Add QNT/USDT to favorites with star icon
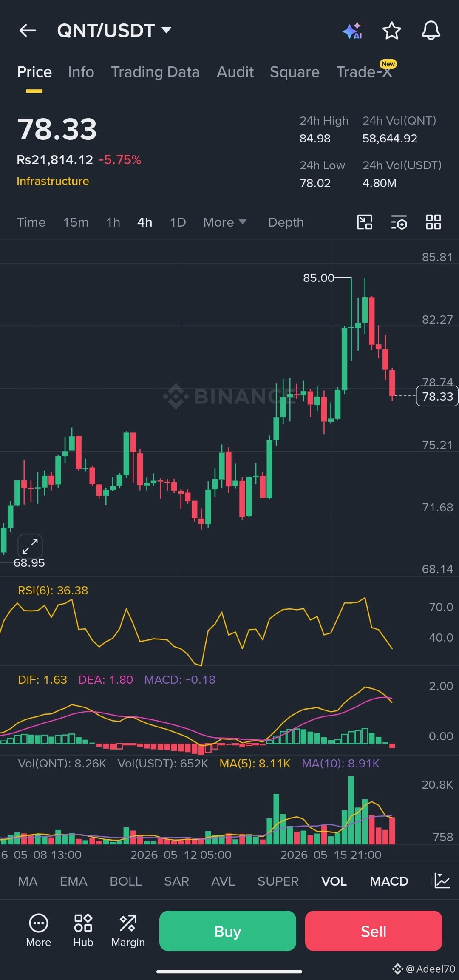Screen dimensions: 459x980 pyautogui.click(x=391, y=31)
